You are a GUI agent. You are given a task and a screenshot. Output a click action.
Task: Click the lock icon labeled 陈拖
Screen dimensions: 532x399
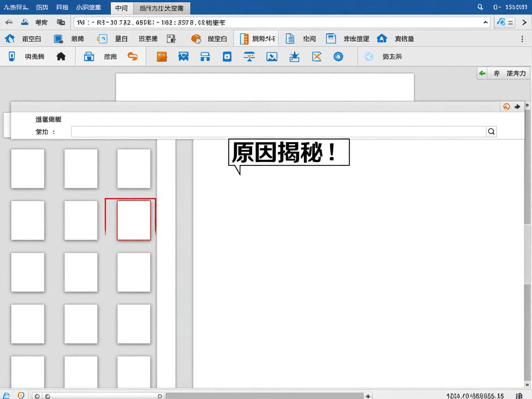pos(89,56)
